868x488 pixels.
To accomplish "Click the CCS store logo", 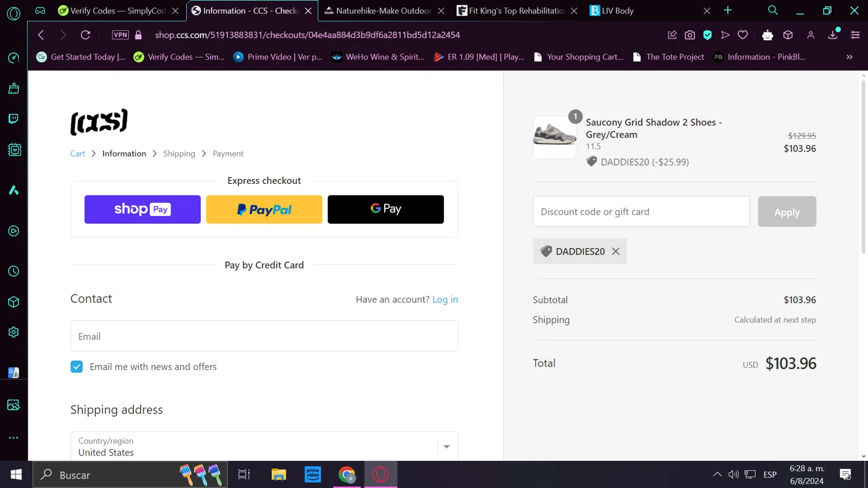I will (x=99, y=122).
